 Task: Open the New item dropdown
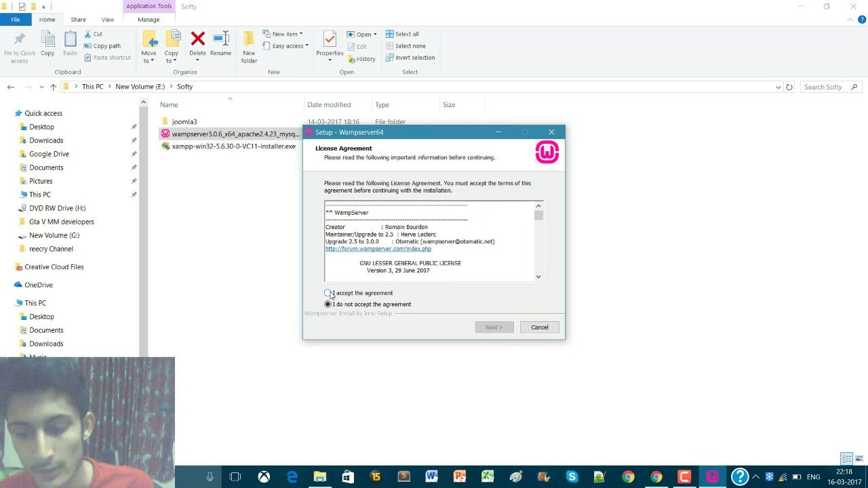pos(283,34)
